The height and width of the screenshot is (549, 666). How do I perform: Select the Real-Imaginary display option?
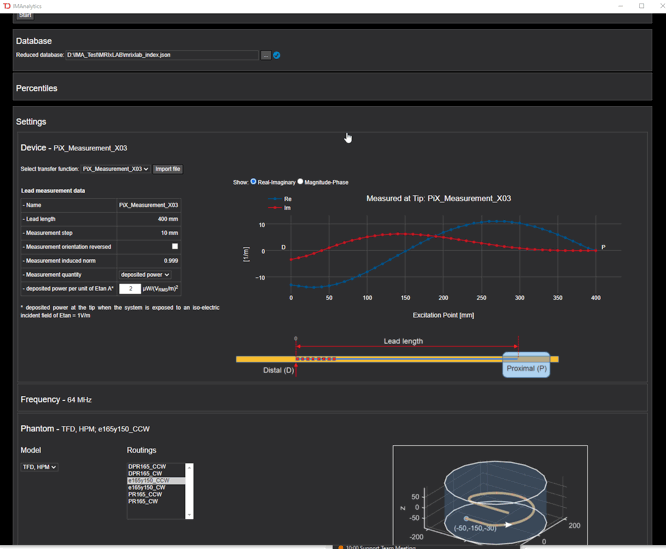click(x=254, y=182)
